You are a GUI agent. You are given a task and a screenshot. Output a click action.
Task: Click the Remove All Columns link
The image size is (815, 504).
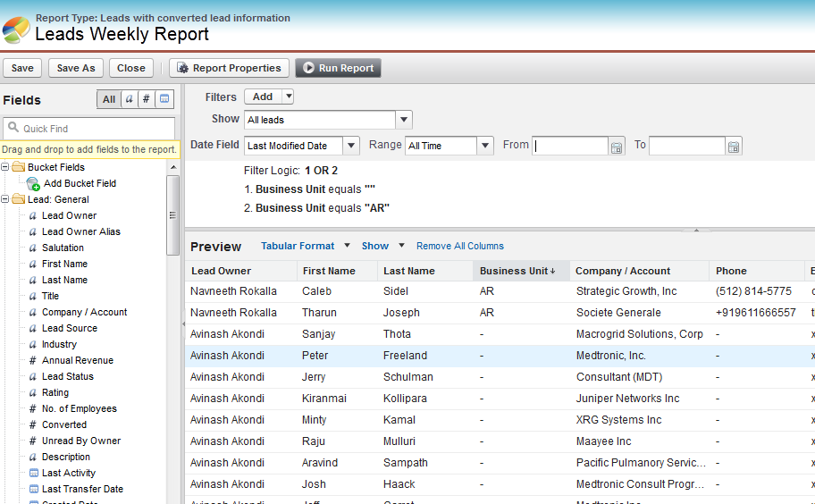459,246
